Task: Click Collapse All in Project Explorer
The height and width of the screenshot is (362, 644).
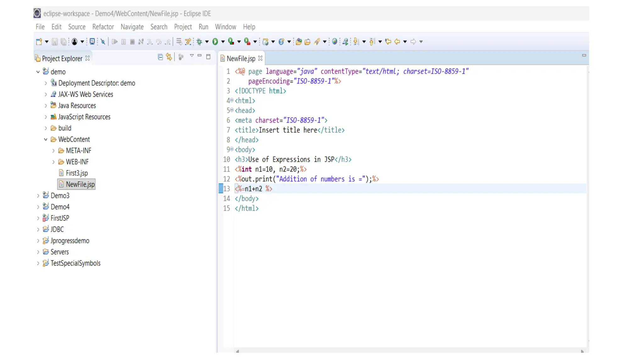Action: (x=160, y=57)
